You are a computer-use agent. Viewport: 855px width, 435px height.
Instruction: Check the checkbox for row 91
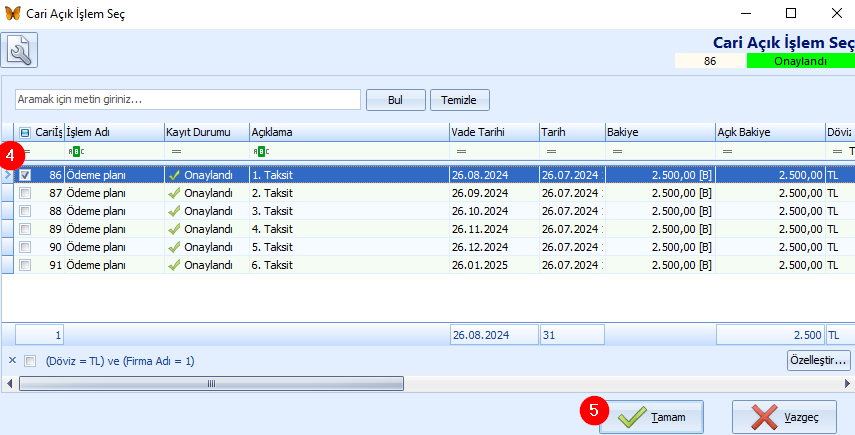coord(25,265)
